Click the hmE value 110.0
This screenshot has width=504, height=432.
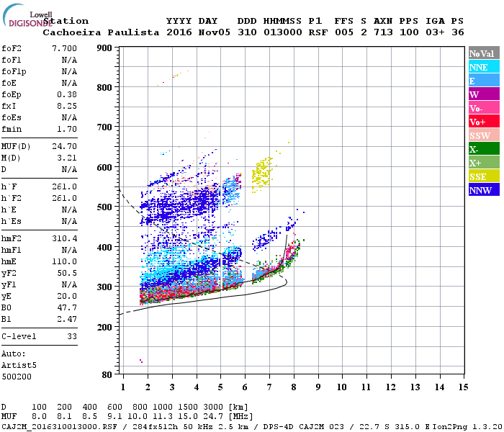tap(64, 261)
